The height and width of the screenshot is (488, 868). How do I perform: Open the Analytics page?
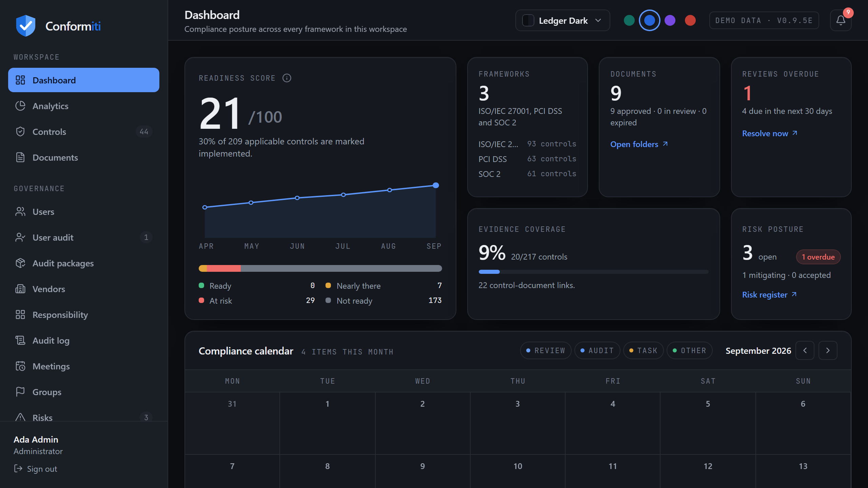pyautogui.click(x=84, y=106)
